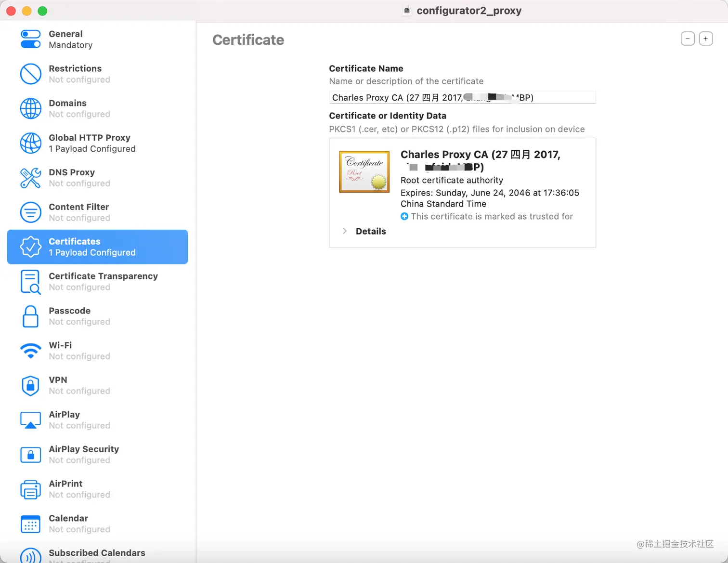728x563 pixels.
Task: Switch to the Domains section label
Action: [x=79, y=109]
